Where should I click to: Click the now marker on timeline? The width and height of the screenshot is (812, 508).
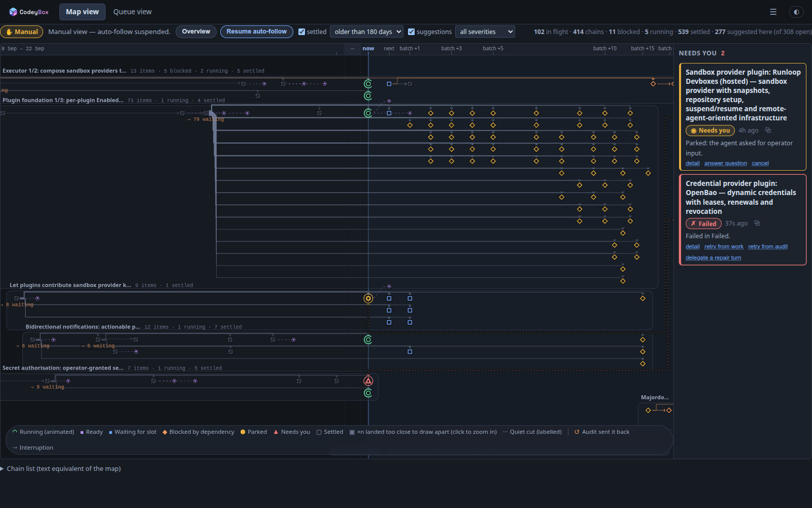pos(368,49)
